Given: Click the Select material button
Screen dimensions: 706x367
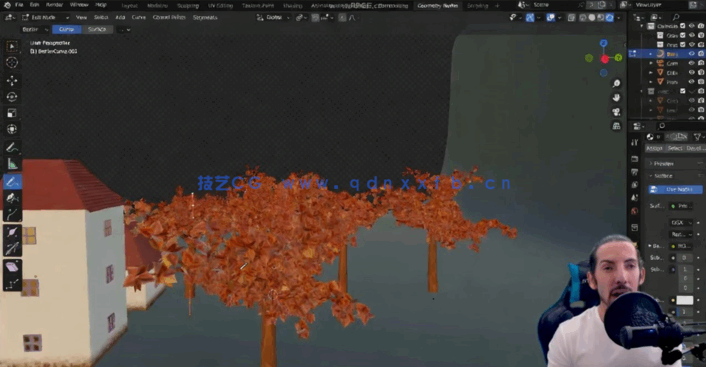Looking at the screenshot, I should pos(674,149).
